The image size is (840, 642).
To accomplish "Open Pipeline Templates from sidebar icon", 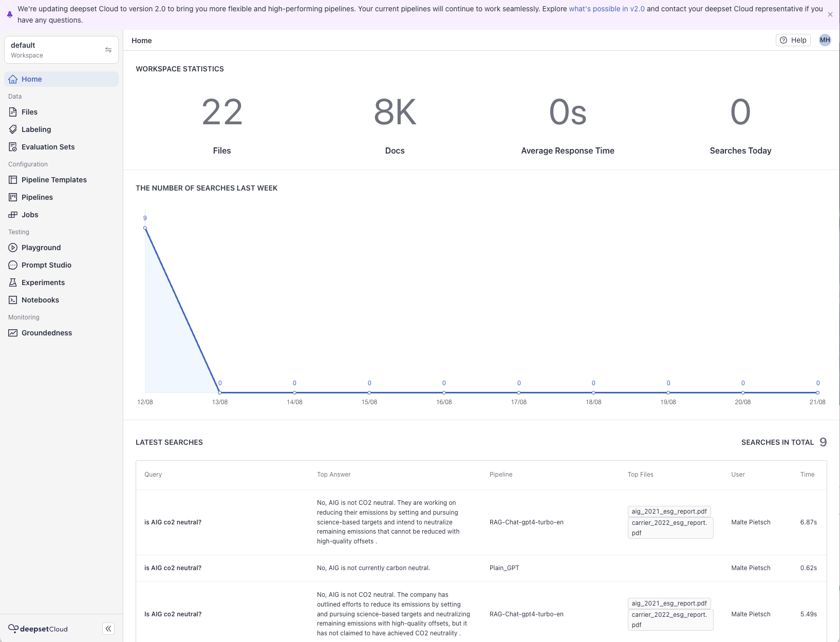I will pyautogui.click(x=13, y=180).
